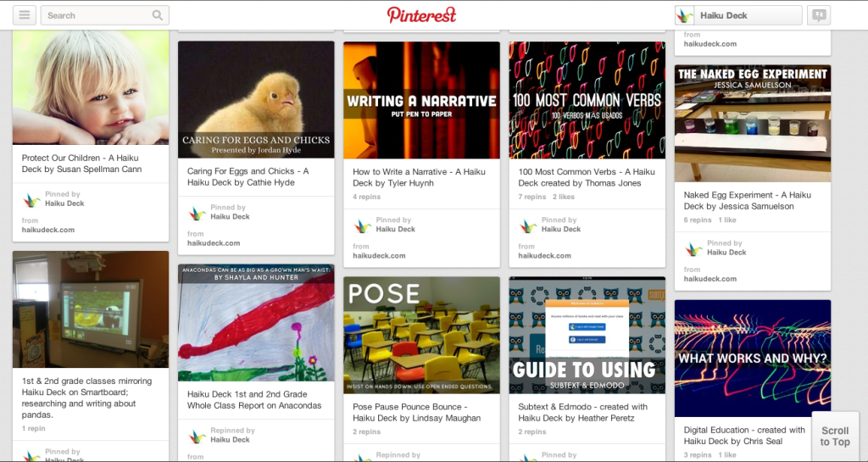The image size is (868, 462).
Task: Select 'Naked Egg Experiment' description text
Action: (748, 201)
